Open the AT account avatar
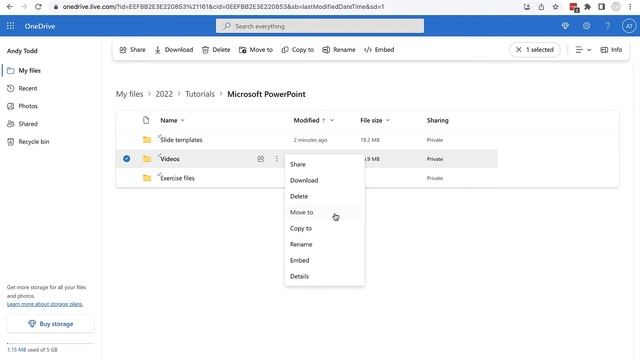The height and width of the screenshot is (360, 640). [629, 26]
